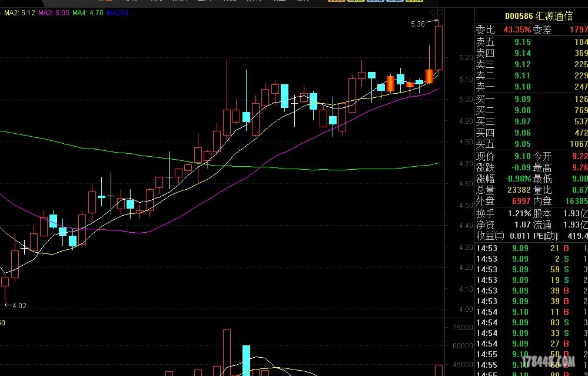Viewport: 588px width, 376px height.
Task: Select the 卖一 ask row at 9.10
Action: (531, 87)
